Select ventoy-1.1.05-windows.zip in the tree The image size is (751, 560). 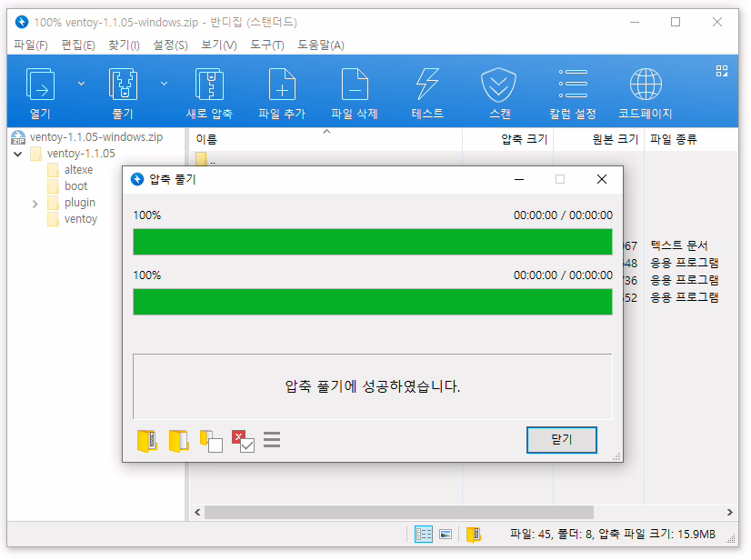[x=96, y=137]
